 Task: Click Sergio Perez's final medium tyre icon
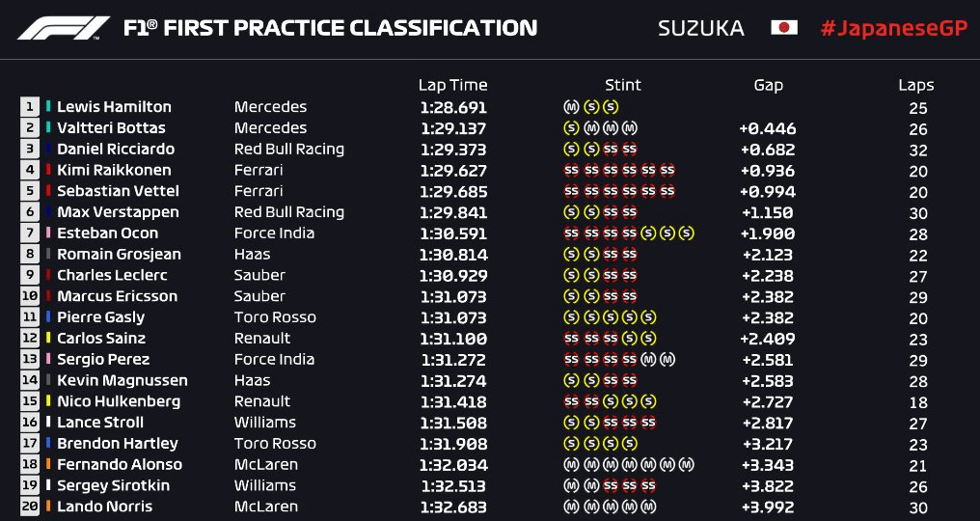(x=667, y=360)
